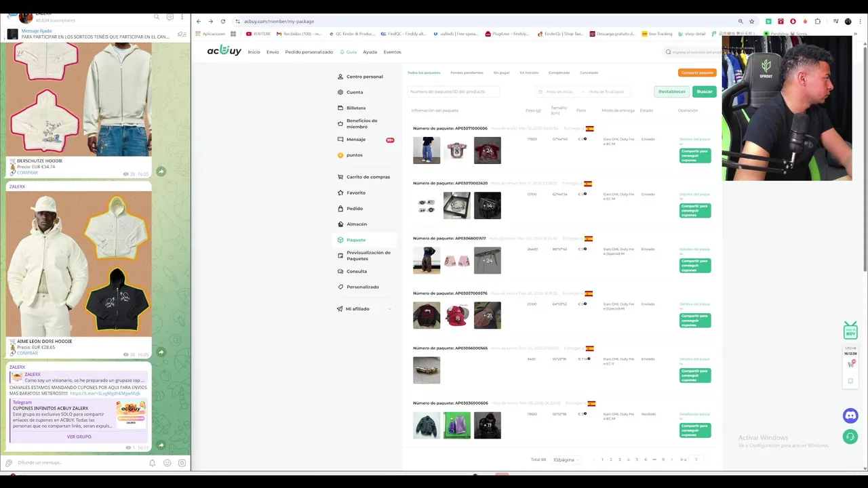Viewport: 868px width, 488px height.
Task: Open Consulta section in sidebar
Action: 357,271
